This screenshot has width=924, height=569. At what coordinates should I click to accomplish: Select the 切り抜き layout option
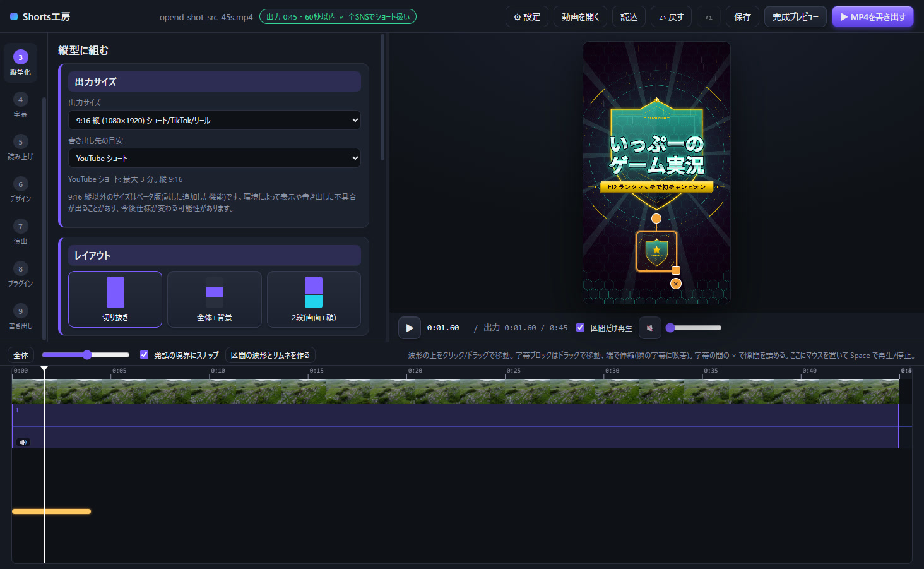tap(115, 299)
